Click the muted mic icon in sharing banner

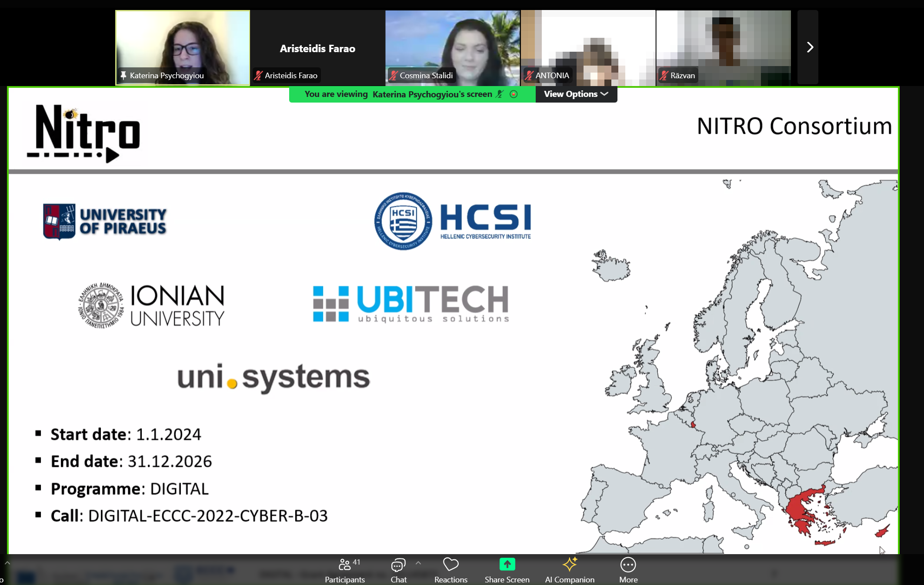tap(500, 94)
